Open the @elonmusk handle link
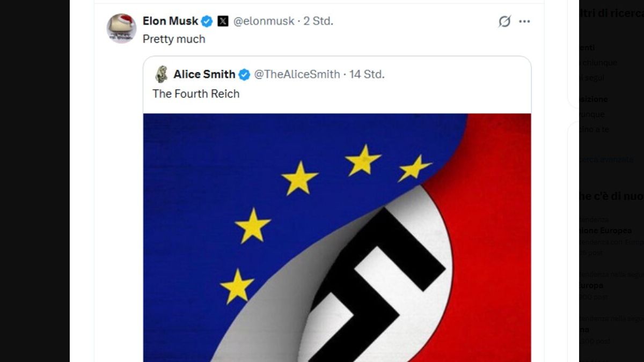644x362 pixels. pyautogui.click(x=264, y=21)
